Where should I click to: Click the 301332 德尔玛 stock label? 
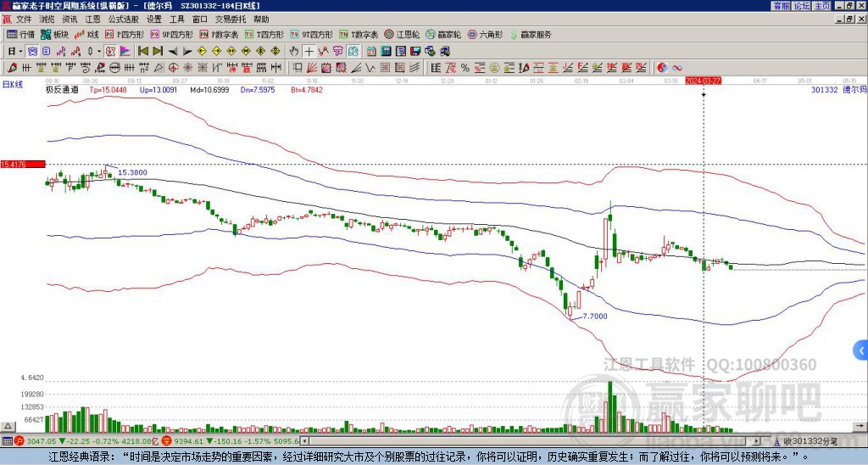[x=837, y=89]
